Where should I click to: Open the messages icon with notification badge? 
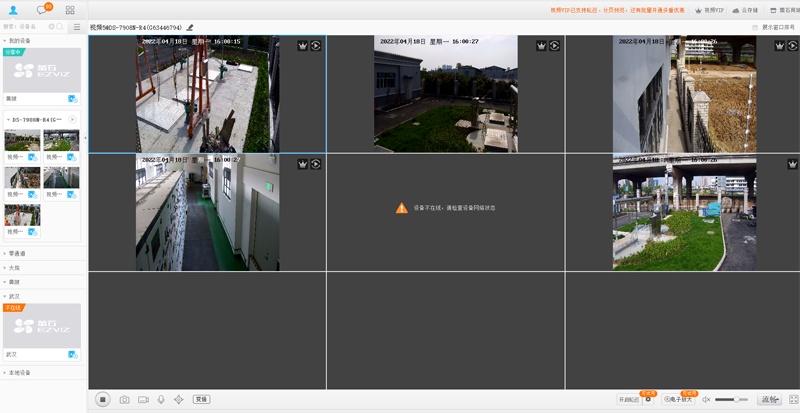coord(43,10)
